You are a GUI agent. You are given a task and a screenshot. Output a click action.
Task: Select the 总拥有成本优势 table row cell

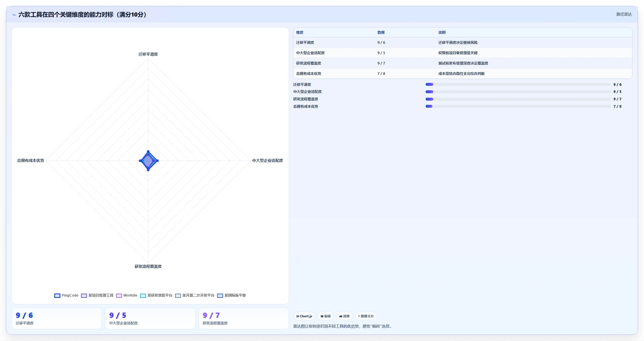tap(309, 74)
